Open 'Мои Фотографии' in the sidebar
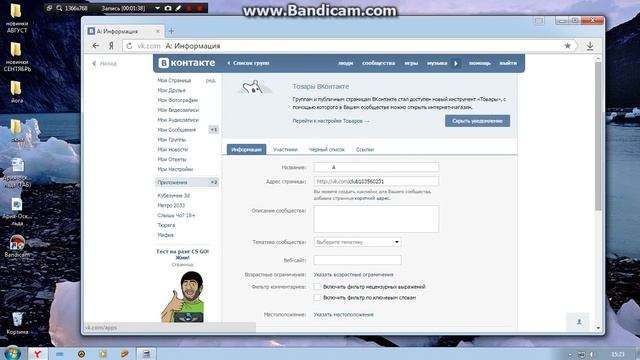 click(178, 100)
